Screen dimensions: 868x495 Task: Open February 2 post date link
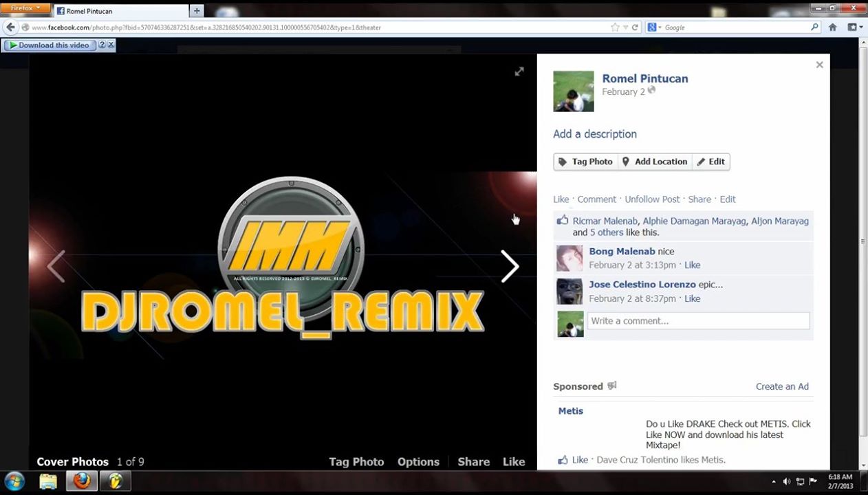pyautogui.click(x=623, y=91)
